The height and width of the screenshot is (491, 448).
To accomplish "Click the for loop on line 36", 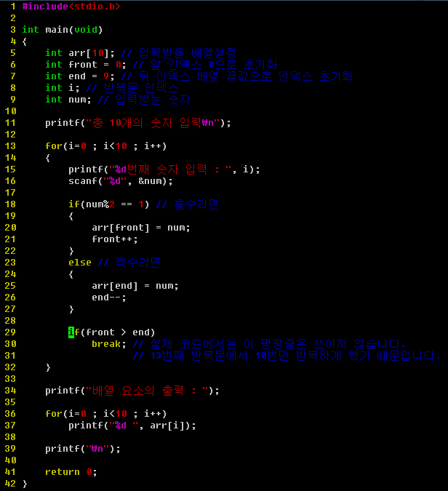I will [105, 414].
